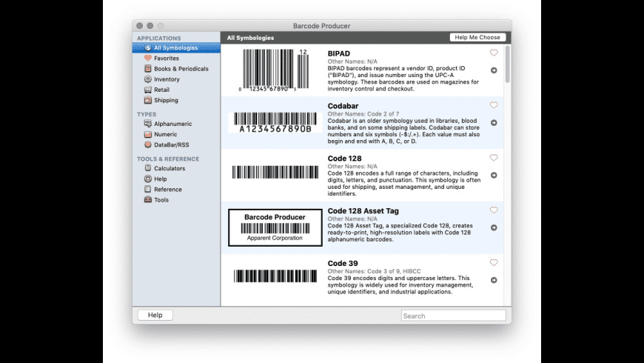Click the Code 39 barcode thumbnail

pyautogui.click(x=275, y=276)
